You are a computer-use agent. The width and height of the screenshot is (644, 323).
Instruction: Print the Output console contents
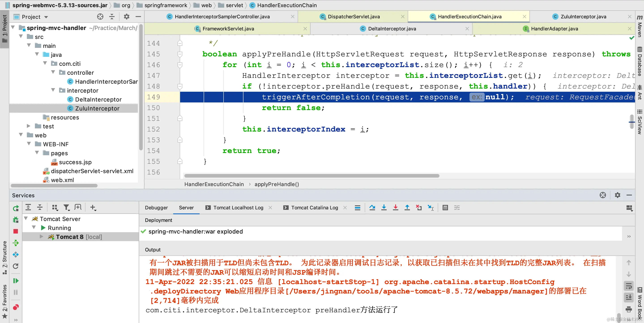click(x=629, y=309)
